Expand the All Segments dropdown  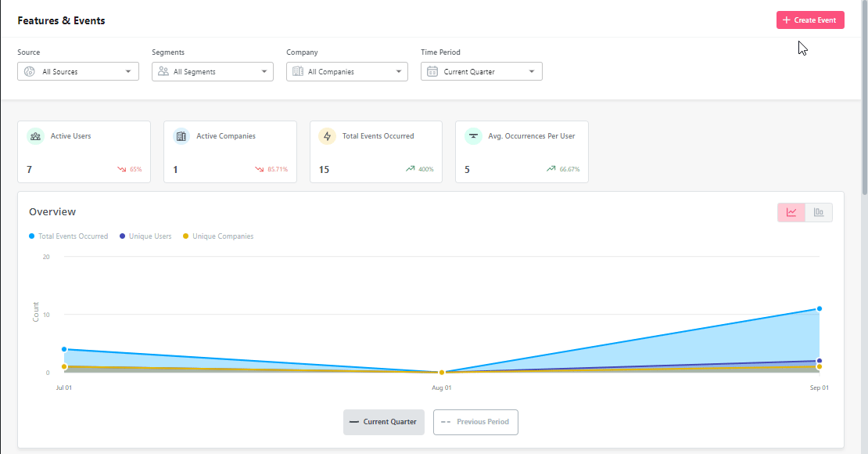(x=212, y=71)
